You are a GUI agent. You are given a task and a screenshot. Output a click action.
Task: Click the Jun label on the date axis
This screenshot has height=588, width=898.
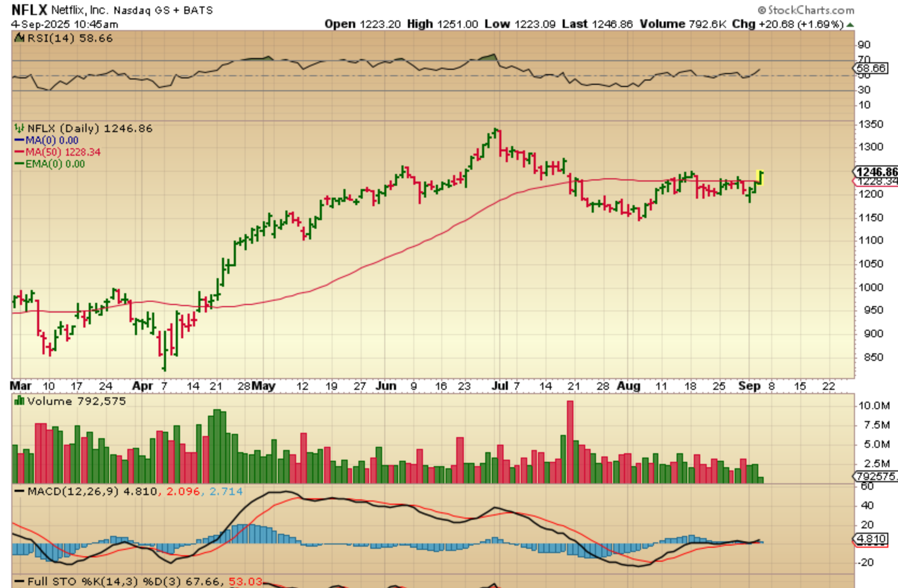point(386,386)
